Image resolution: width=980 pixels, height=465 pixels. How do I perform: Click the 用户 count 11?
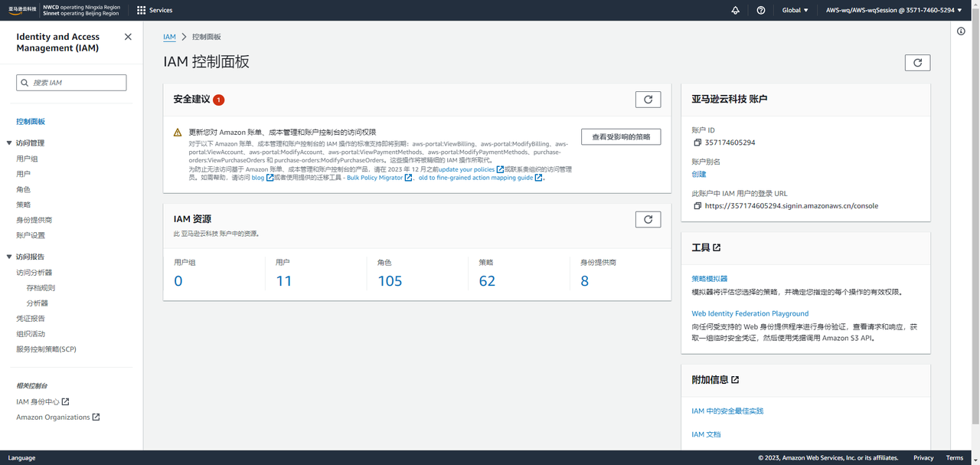pyautogui.click(x=284, y=281)
